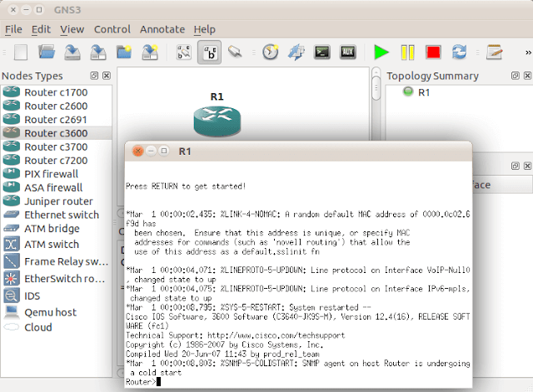Select Juniper router node type
Image resolution: width=533 pixels, height=392 pixels.
tap(57, 201)
